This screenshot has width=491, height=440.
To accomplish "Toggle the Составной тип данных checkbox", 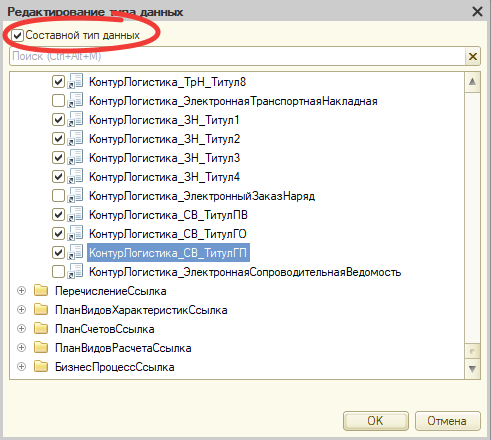I will [17, 35].
